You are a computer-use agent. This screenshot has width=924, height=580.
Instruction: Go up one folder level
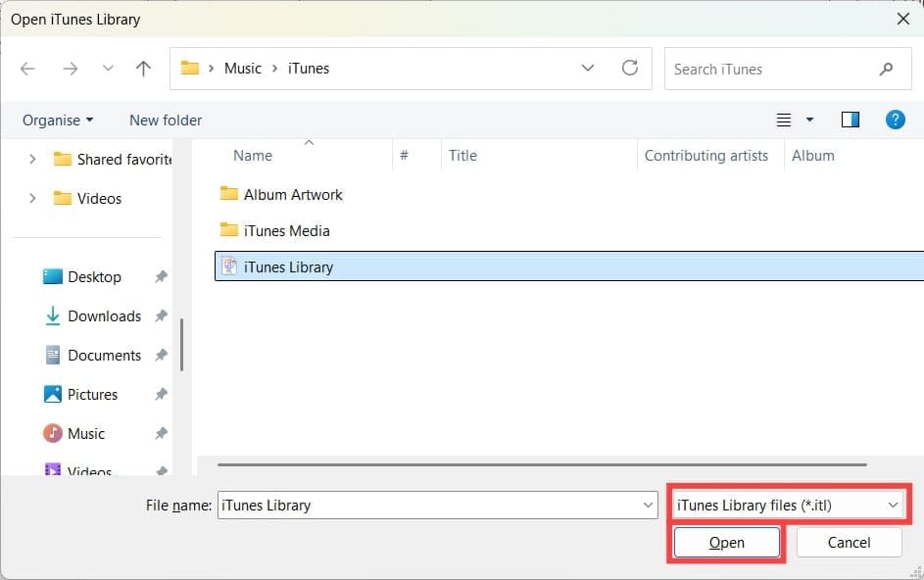143,69
